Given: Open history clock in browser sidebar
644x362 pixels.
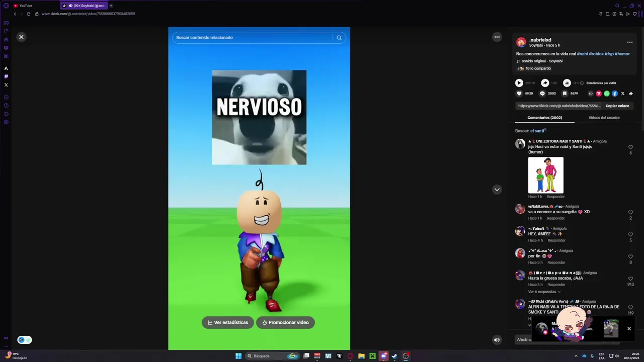Looking at the screenshot, I should 6,106.
